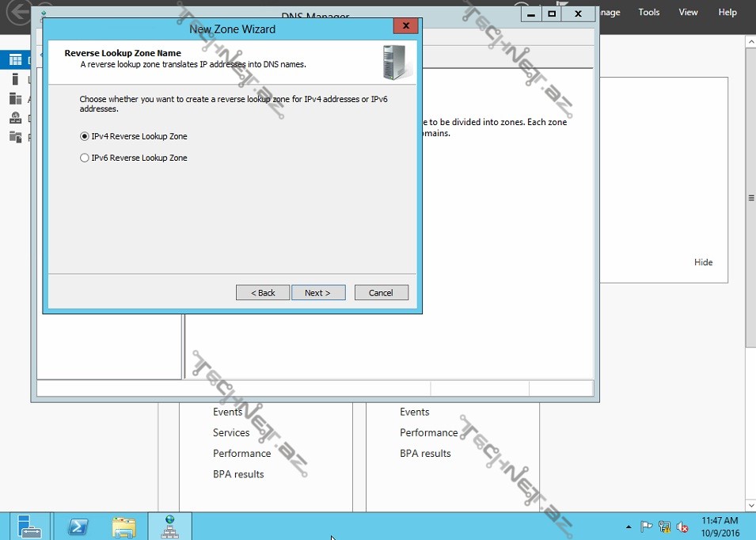Click the DNS role icon in the sidebar
The width and height of the screenshot is (756, 540).
coord(15,118)
